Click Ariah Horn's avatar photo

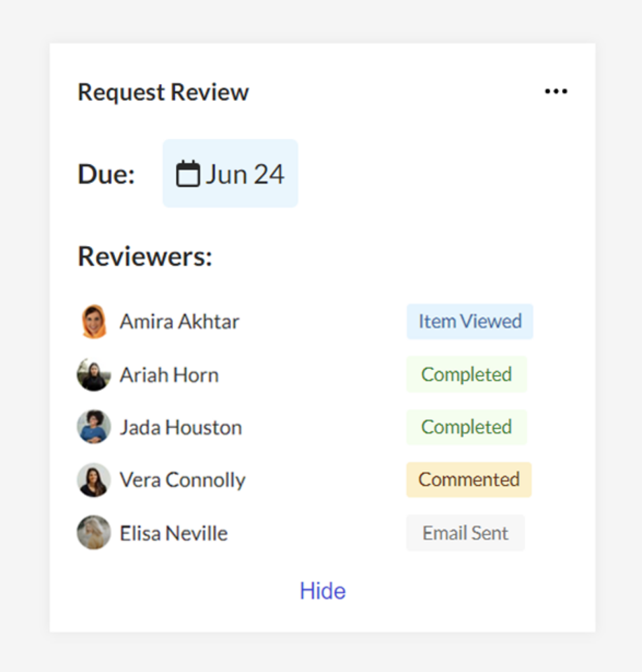(x=93, y=375)
